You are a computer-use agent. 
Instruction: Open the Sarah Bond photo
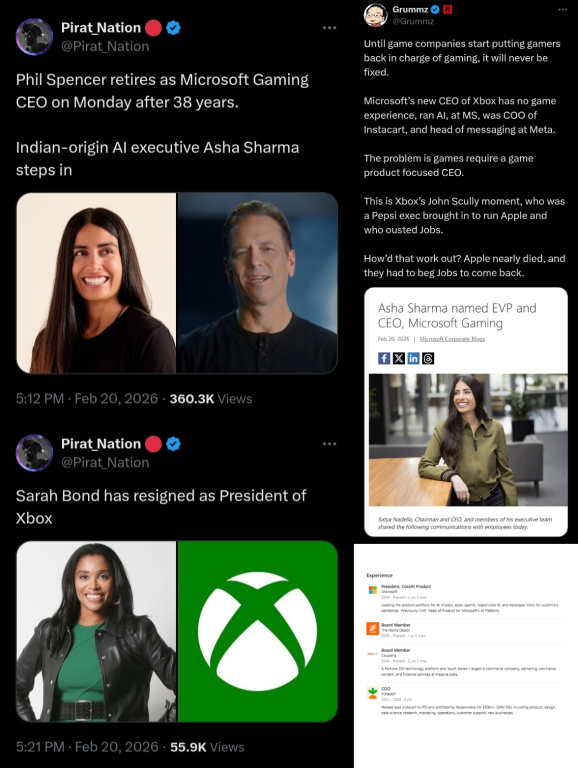96,631
